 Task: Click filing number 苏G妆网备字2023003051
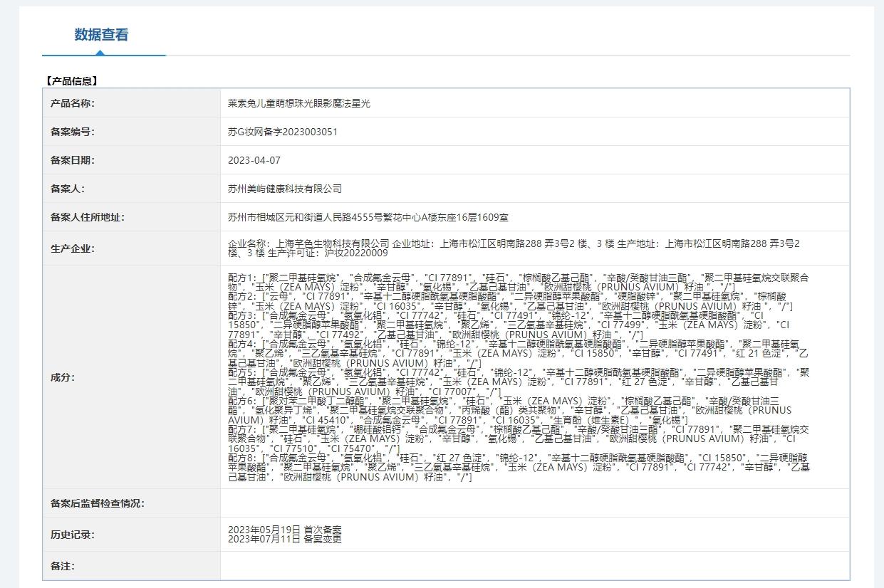point(283,132)
